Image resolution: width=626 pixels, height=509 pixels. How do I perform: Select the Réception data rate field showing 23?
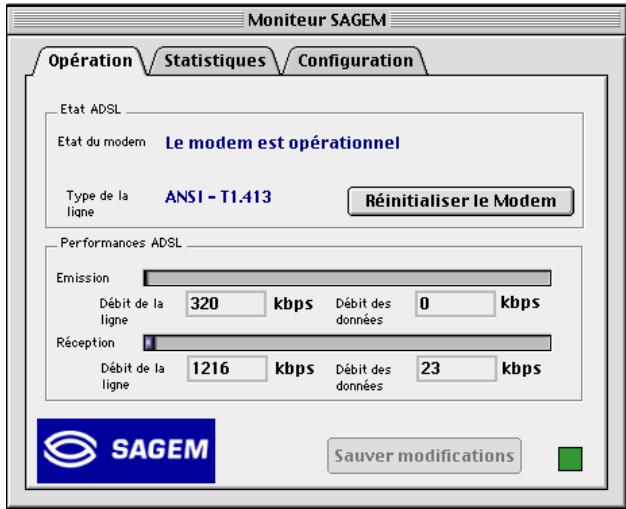coord(457,368)
